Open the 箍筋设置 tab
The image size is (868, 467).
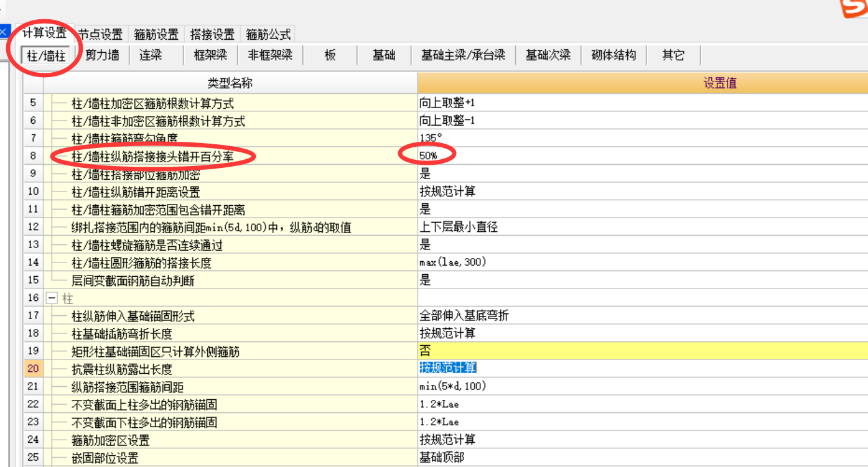156,34
